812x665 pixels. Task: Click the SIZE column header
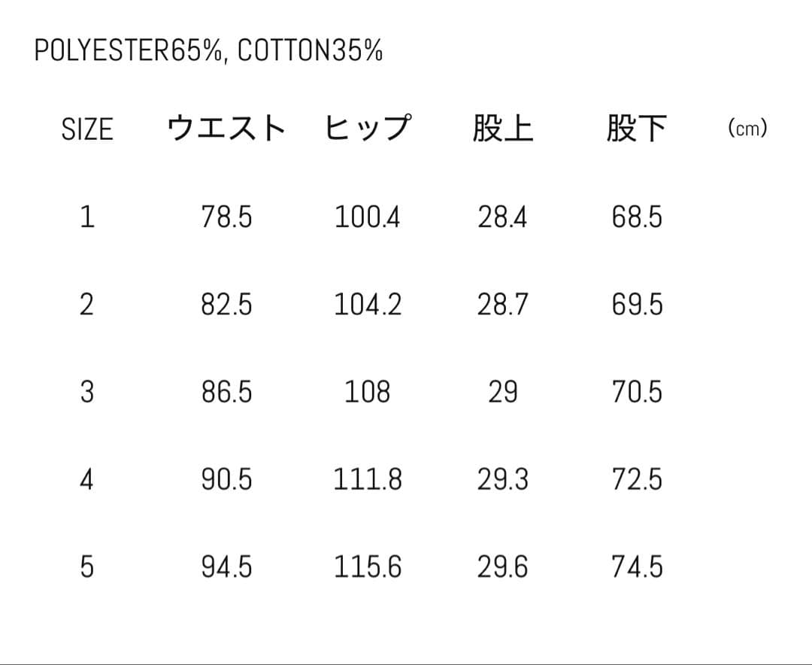87,129
